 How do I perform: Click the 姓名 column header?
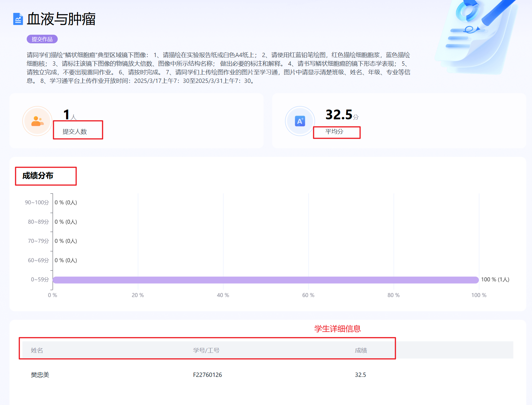(37, 350)
